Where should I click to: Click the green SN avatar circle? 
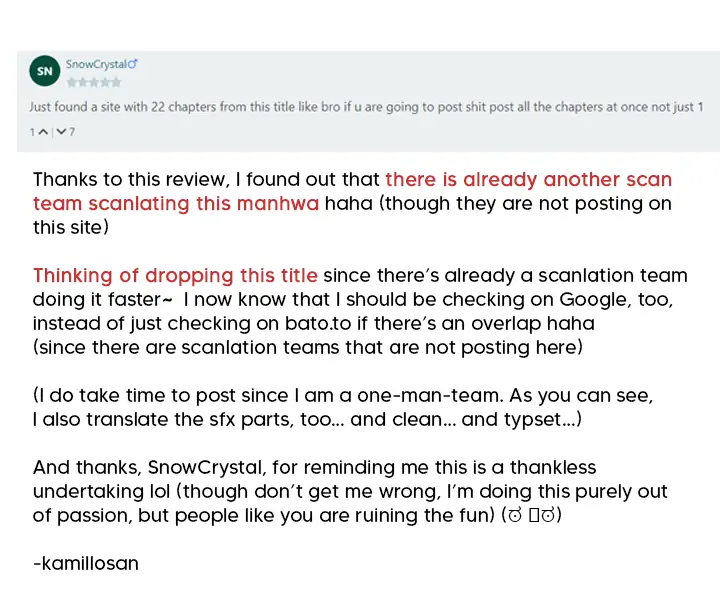45,73
